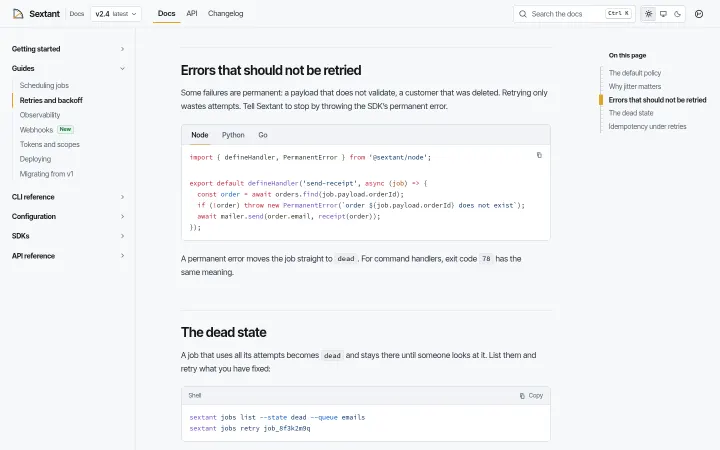Open the Changelog top navigation tab

click(225, 14)
